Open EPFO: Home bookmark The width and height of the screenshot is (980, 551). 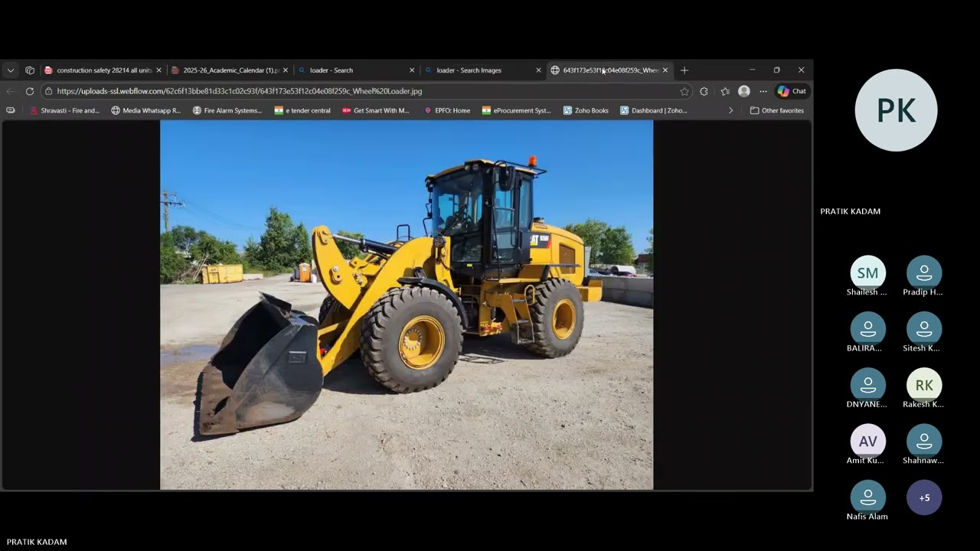tap(447, 110)
